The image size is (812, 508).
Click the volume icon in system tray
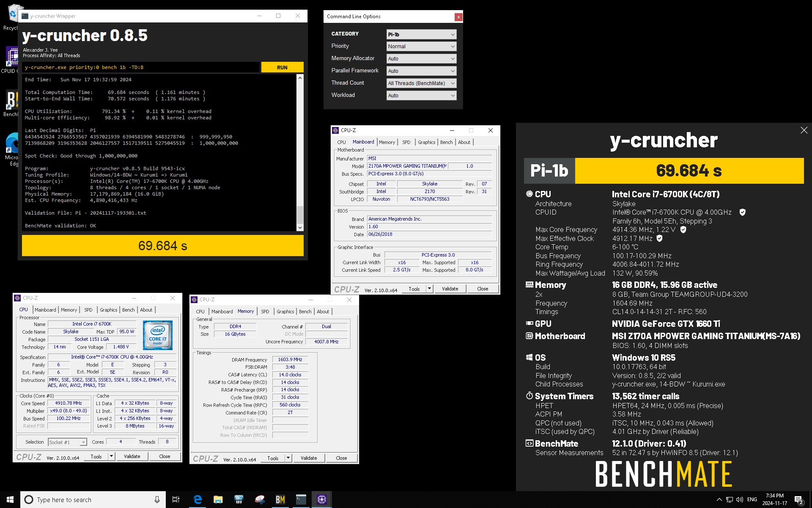[x=740, y=500]
